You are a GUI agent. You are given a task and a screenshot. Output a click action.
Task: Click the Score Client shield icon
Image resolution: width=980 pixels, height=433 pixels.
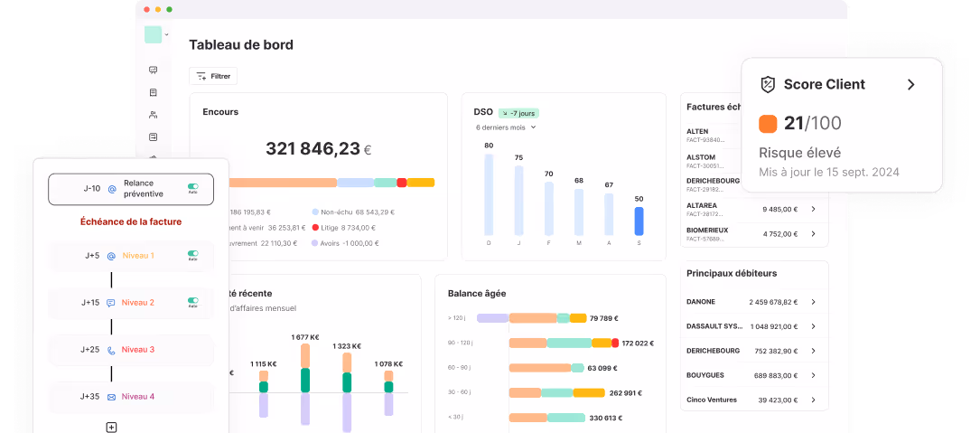pyautogui.click(x=768, y=84)
